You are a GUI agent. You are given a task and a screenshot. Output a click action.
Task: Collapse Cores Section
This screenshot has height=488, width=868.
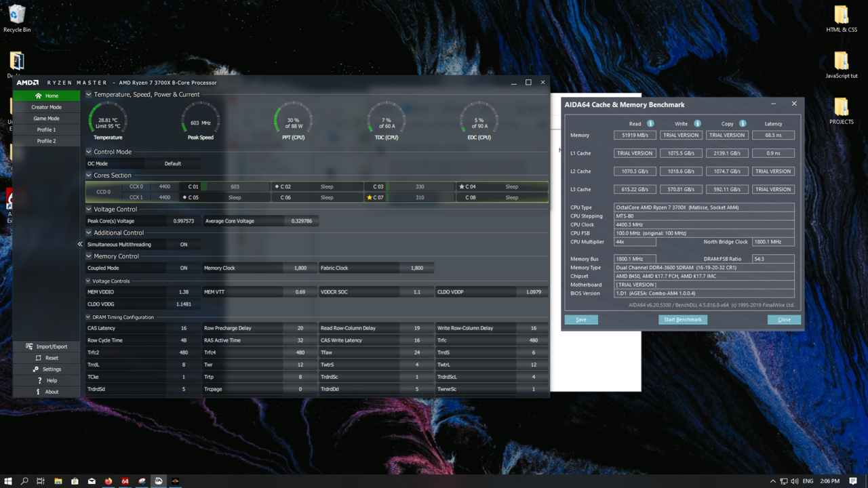coord(89,176)
